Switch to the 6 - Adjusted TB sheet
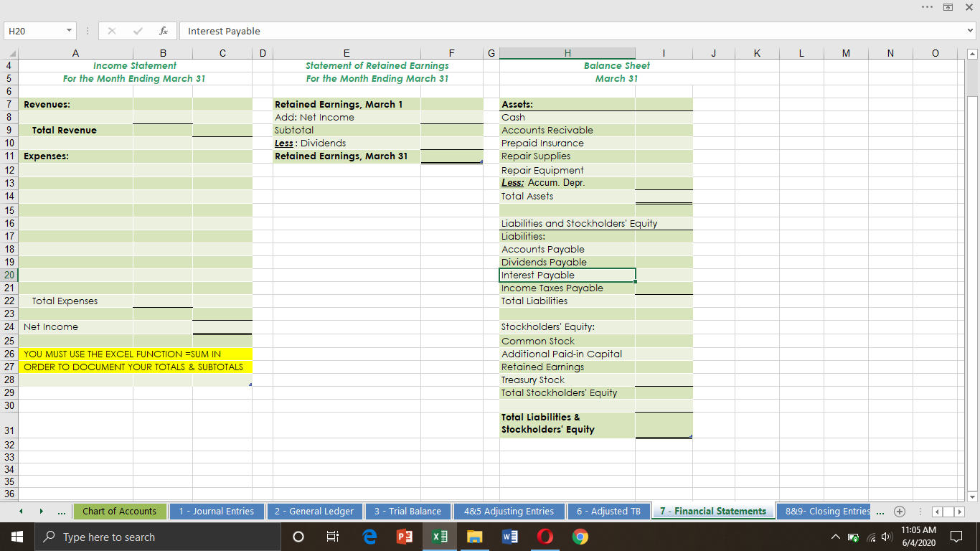 [x=609, y=511]
